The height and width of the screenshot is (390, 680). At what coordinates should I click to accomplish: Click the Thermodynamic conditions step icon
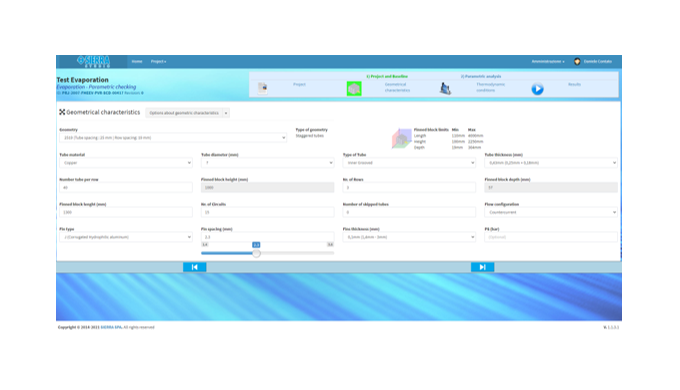coord(445,88)
